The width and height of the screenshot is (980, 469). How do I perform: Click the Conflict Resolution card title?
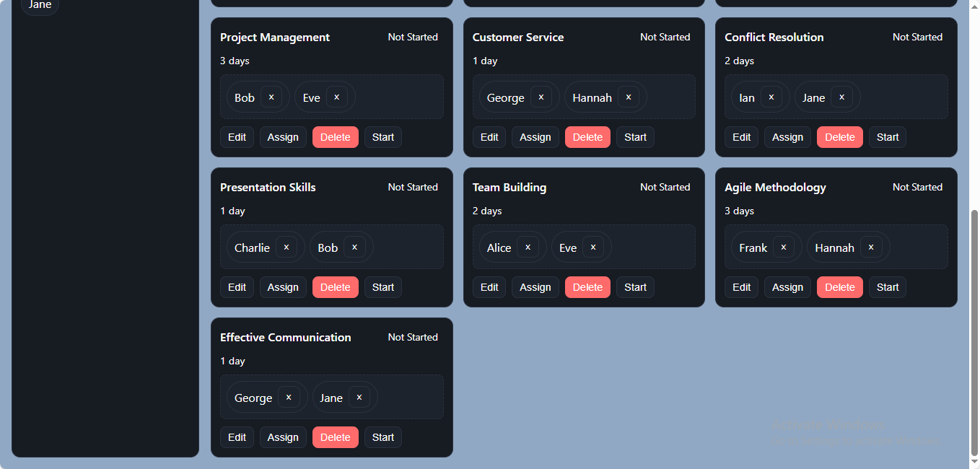pyautogui.click(x=774, y=38)
